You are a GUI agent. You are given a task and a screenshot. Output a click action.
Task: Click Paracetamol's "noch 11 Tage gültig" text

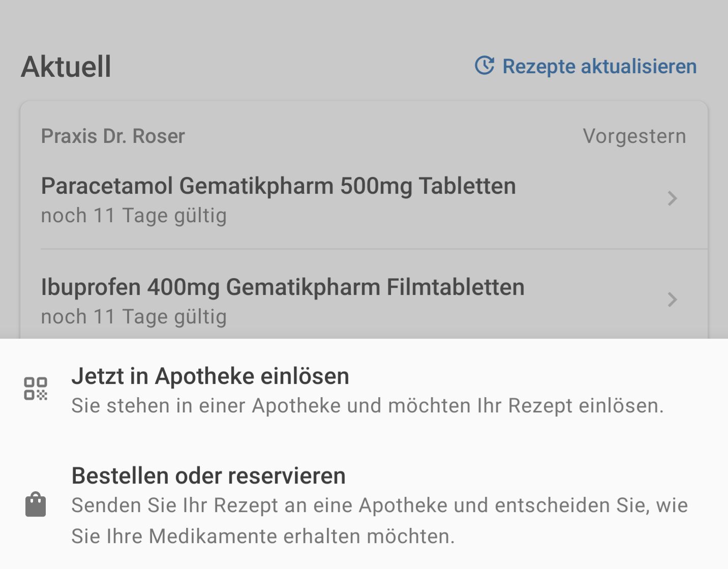(x=134, y=216)
